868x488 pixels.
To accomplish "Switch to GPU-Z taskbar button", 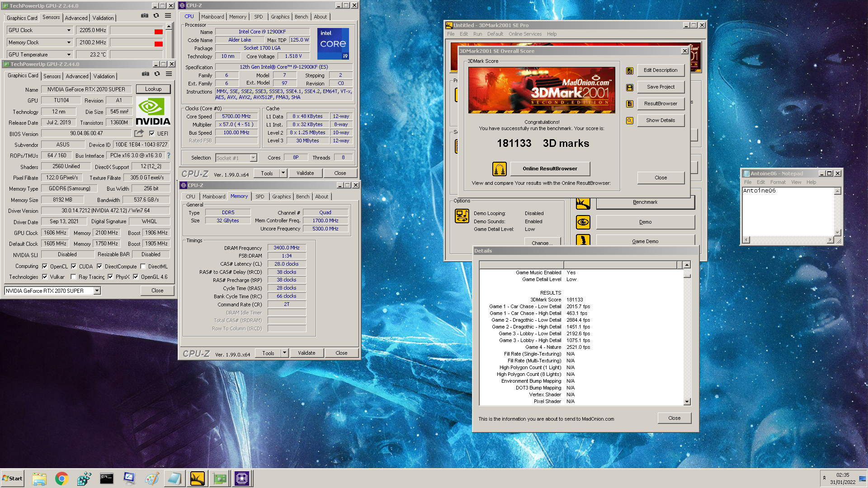I will click(220, 479).
